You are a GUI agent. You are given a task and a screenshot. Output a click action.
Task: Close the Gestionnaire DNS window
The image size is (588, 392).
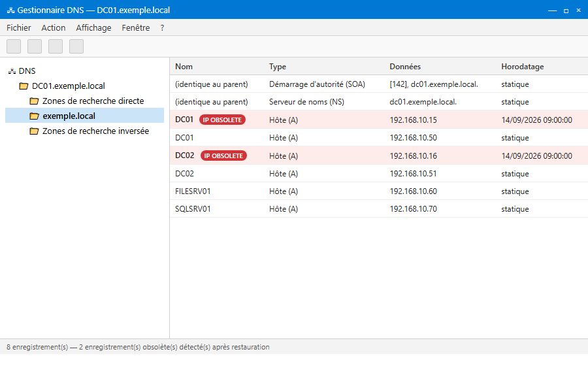[x=579, y=10]
